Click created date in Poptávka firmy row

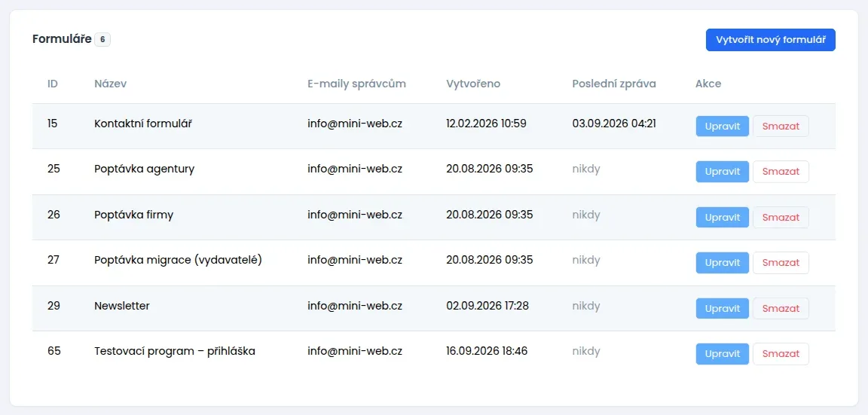pos(489,215)
